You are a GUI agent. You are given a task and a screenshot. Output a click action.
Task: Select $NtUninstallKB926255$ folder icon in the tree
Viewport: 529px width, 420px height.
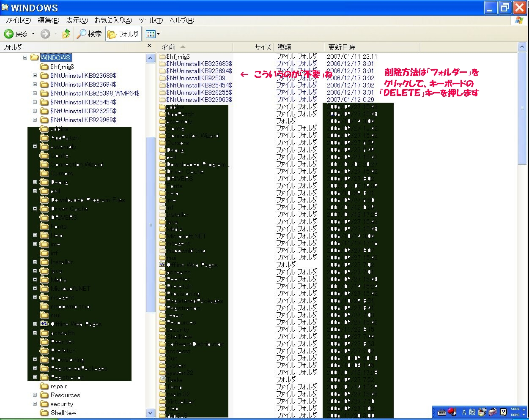(44, 111)
